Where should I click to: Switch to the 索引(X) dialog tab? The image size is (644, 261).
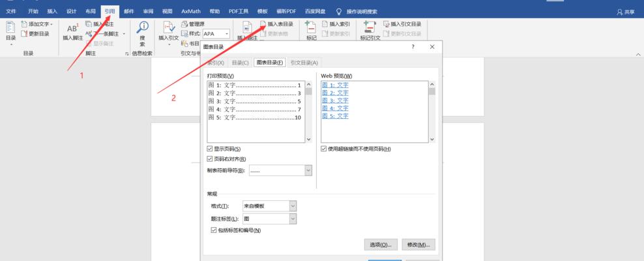click(x=216, y=63)
